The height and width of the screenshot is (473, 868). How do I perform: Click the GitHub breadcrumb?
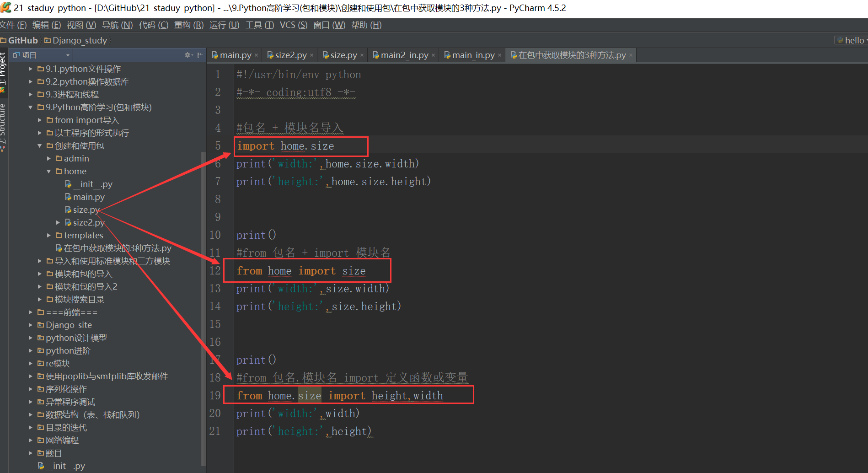click(19, 40)
